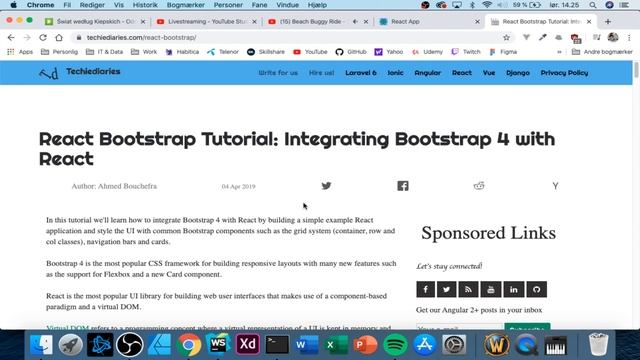Switch to Livestreaming YouTube Studio tab
Viewport: 640px width, 360px height.
206,22
